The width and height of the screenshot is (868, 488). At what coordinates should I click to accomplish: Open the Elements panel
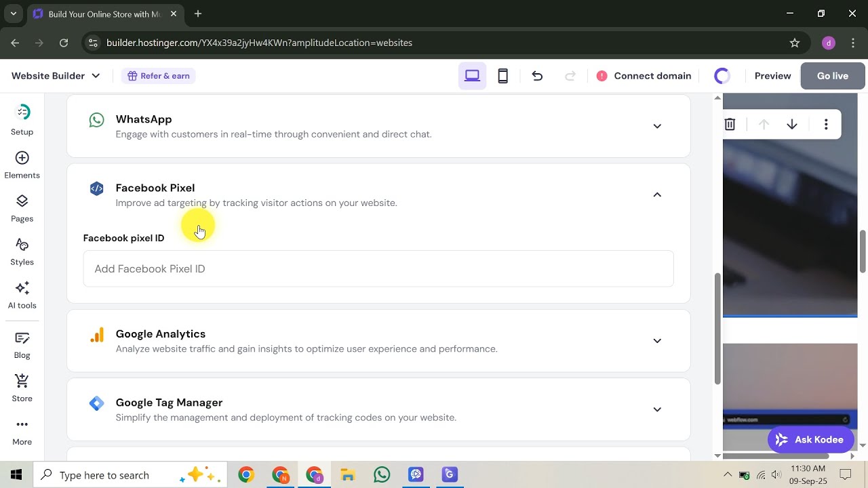[22, 165]
